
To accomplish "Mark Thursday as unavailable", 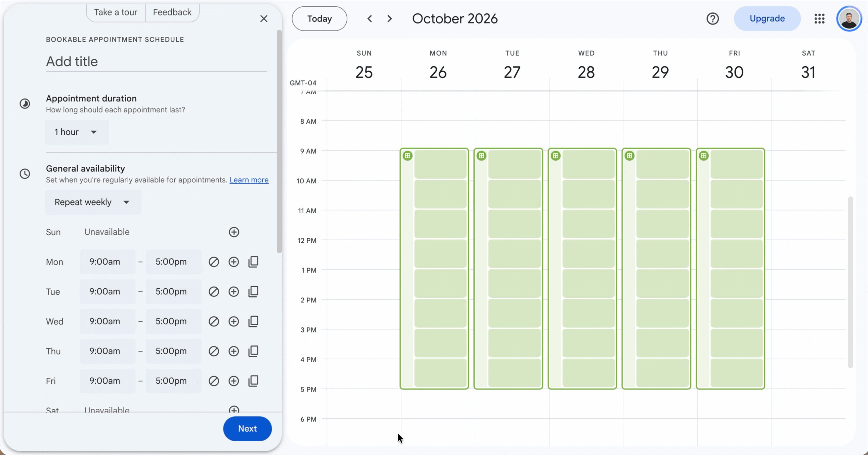I will click(214, 351).
